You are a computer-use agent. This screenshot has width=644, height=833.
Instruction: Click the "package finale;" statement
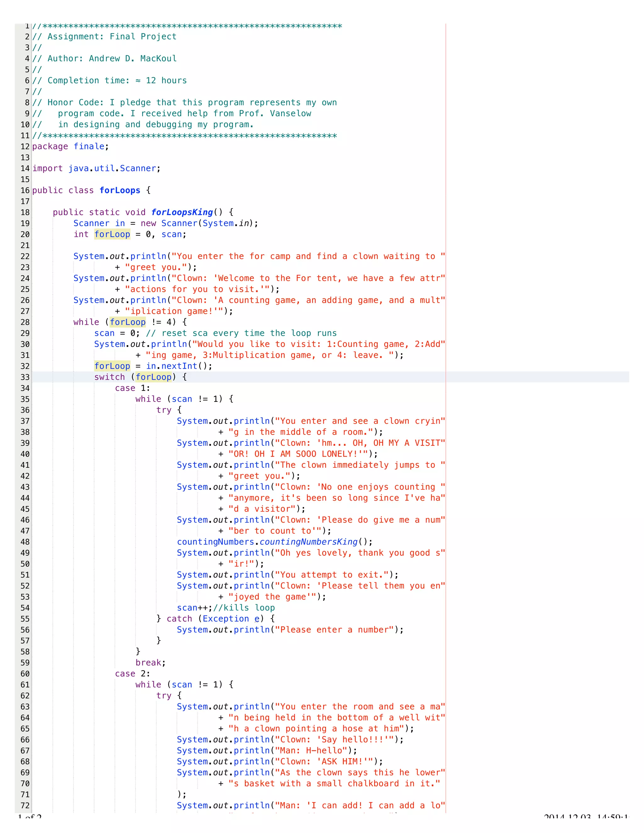tap(70, 146)
